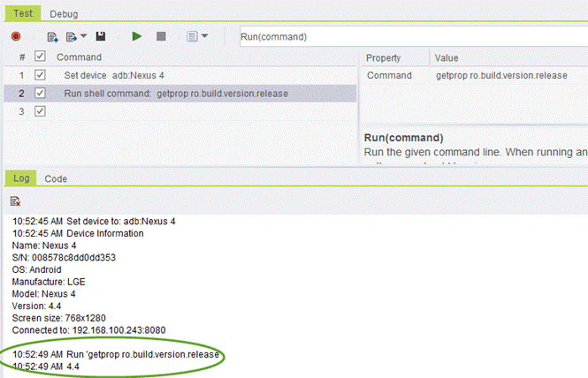Image resolution: width=588 pixels, height=378 pixels.
Task: Click the red Record button
Action: [x=16, y=36]
